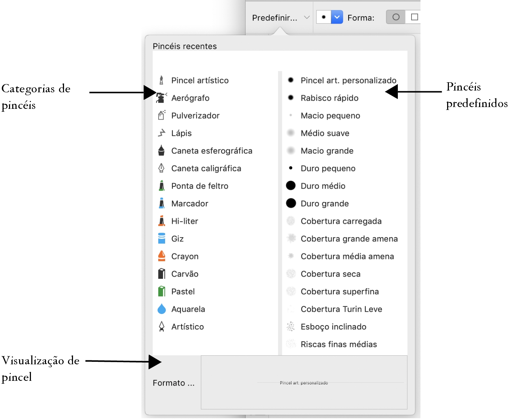Click the Pulverizador spray can icon
The image size is (523, 420).
[162, 115]
